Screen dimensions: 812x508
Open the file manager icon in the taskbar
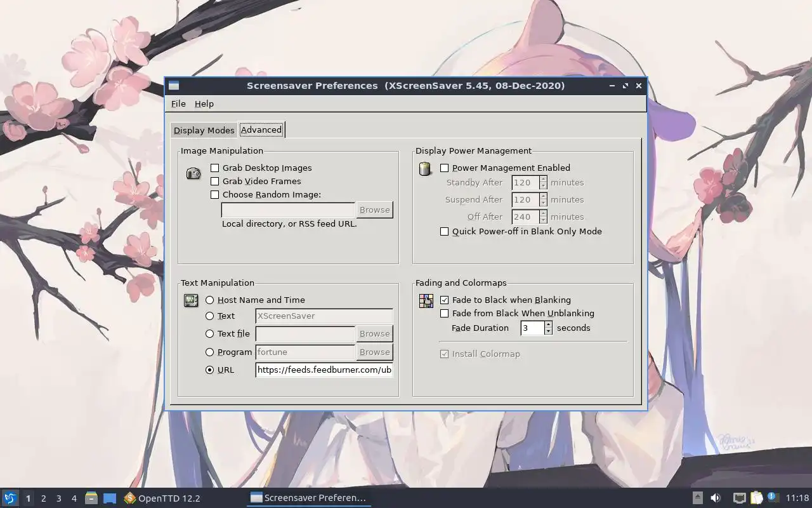tap(91, 498)
